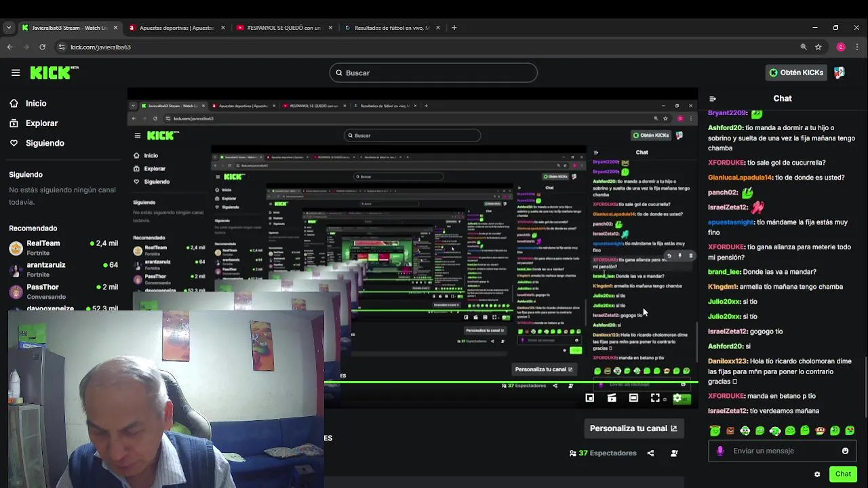Image resolution: width=868 pixels, height=488 pixels.
Task: Insert the ninth green emote
Action: [x=835, y=430]
